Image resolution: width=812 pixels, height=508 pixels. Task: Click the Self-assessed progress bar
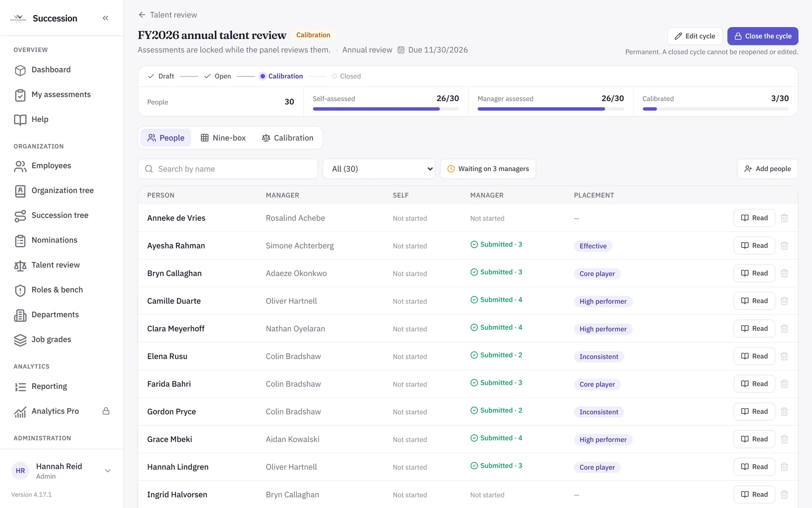point(386,109)
